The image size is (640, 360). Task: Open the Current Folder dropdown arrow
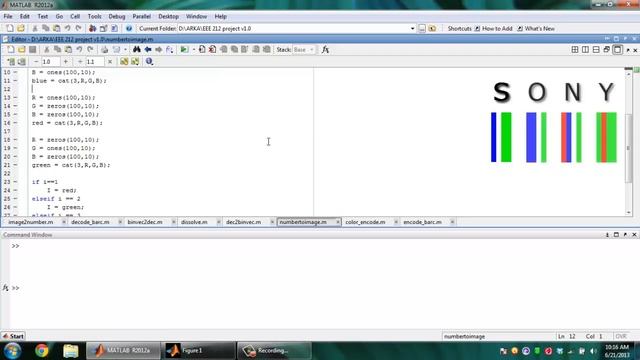pos(412,29)
